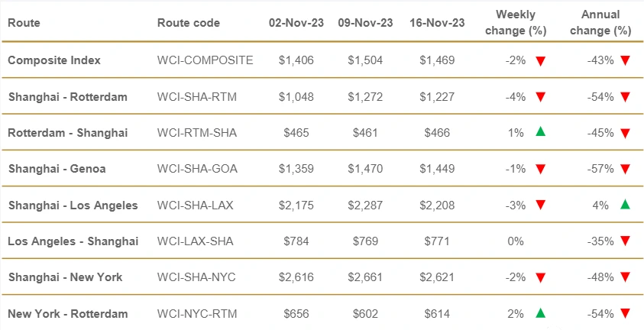
Task: Click red down arrow for Los Angeles - Shanghai annual change
Action: (625, 241)
